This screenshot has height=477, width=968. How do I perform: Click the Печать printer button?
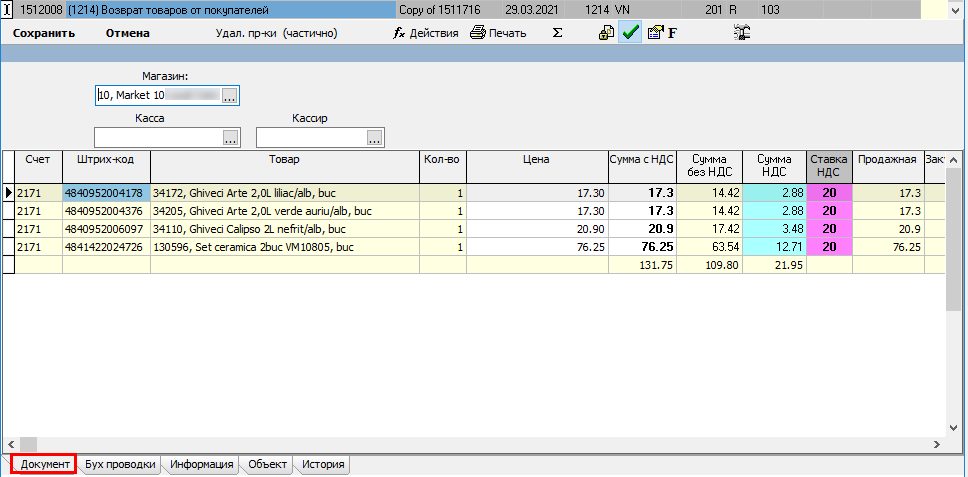498,33
